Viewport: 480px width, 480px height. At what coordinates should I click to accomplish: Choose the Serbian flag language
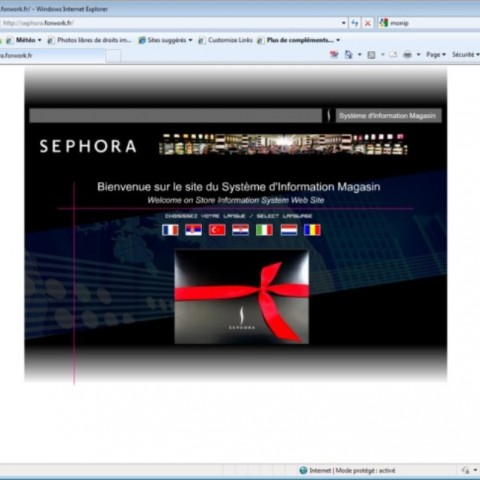(x=193, y=230)
